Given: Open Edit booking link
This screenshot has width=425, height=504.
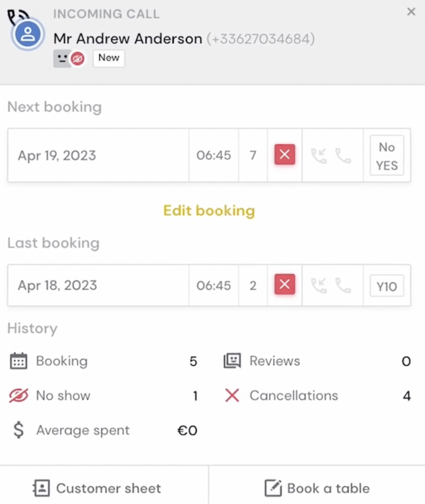Looking at the screenshot, I should pos(209,211).
